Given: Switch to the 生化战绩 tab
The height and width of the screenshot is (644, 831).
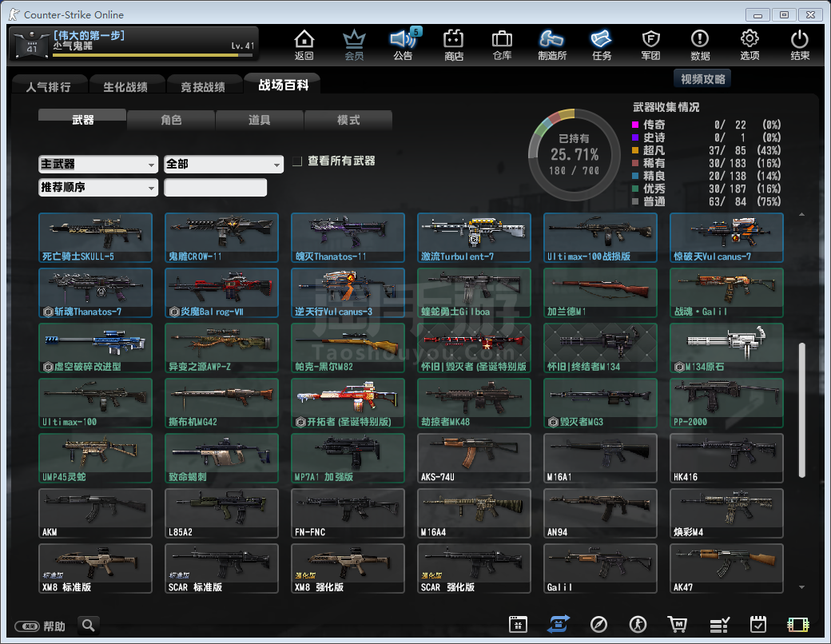Looking at the screenshot, I should tap(125, 86).
